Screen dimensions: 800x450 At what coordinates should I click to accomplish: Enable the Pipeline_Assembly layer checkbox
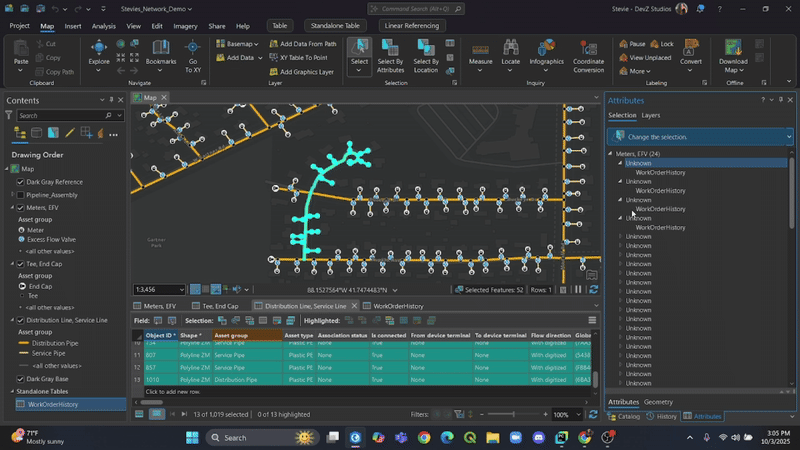(20, 195)
